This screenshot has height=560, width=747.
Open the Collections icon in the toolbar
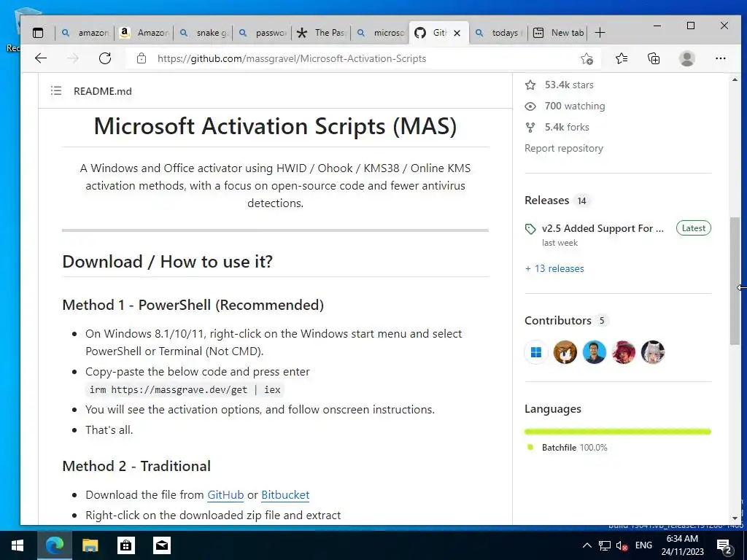tap(654, 58)
